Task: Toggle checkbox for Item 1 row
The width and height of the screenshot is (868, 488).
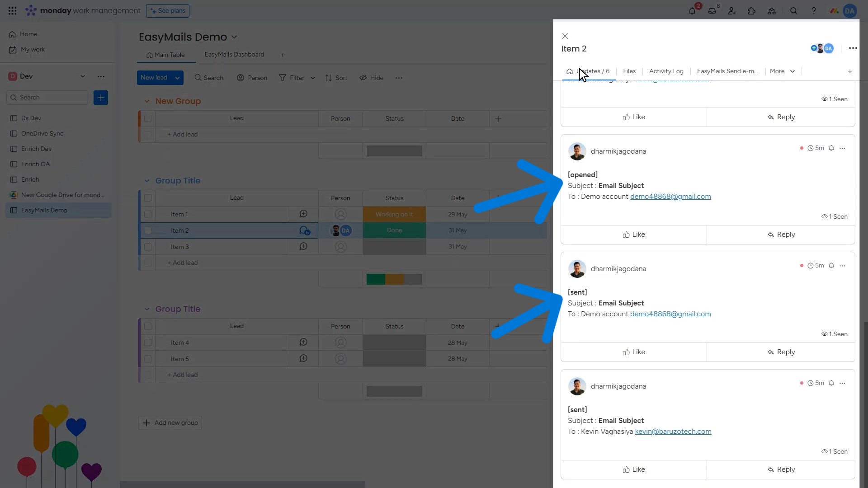Action: click(x=147, y=214)
